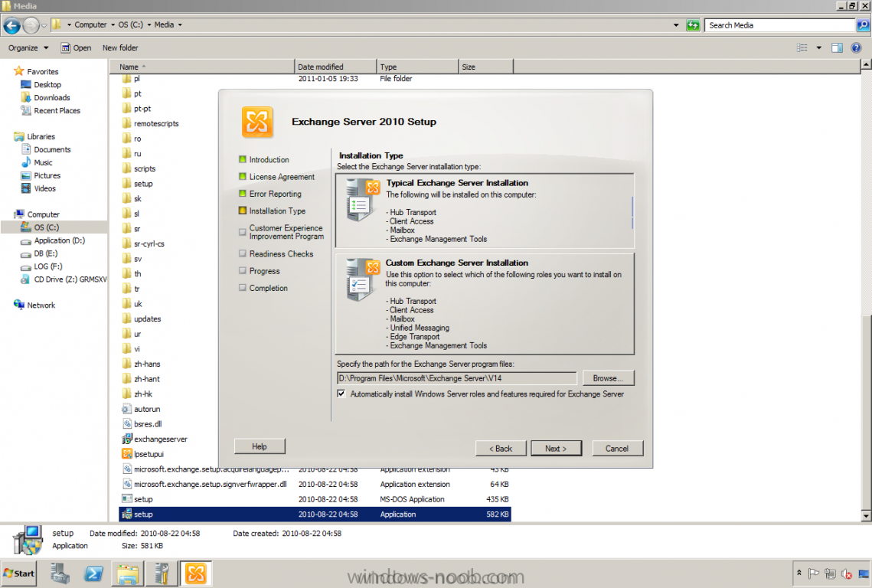This screenshot has height=588, width=872.
Task: Select the Typical Exchange Server Installation option
Action: click(x=485, y=211)
